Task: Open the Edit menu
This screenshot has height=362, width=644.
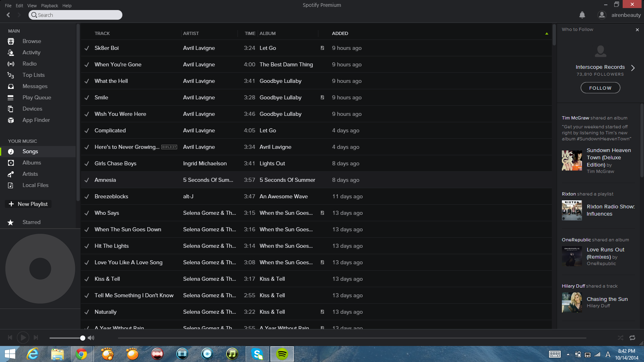Action: [19, 6]
